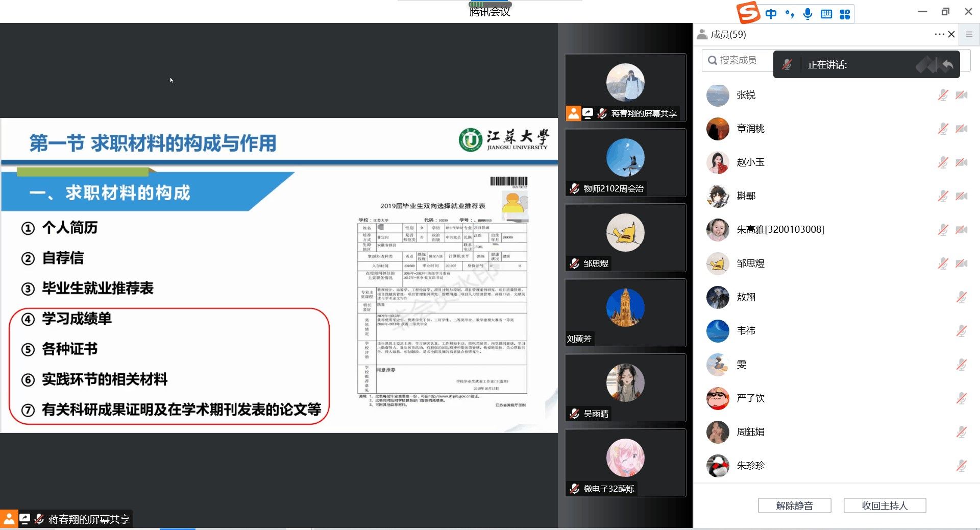Click the 搜索成员 search field
Screen dimensions: 980x530
click(738, 60)
